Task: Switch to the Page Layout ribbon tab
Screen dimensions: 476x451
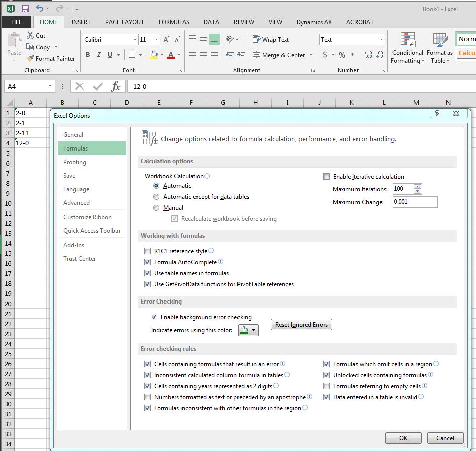Action: coord(125,22)
